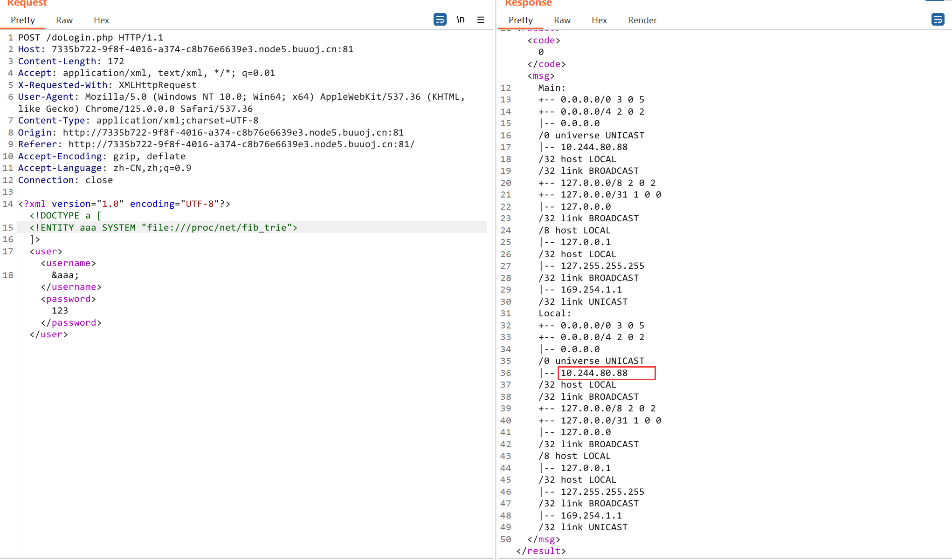
Task: Click the Main: line in Response
Action: pos(552,88)
